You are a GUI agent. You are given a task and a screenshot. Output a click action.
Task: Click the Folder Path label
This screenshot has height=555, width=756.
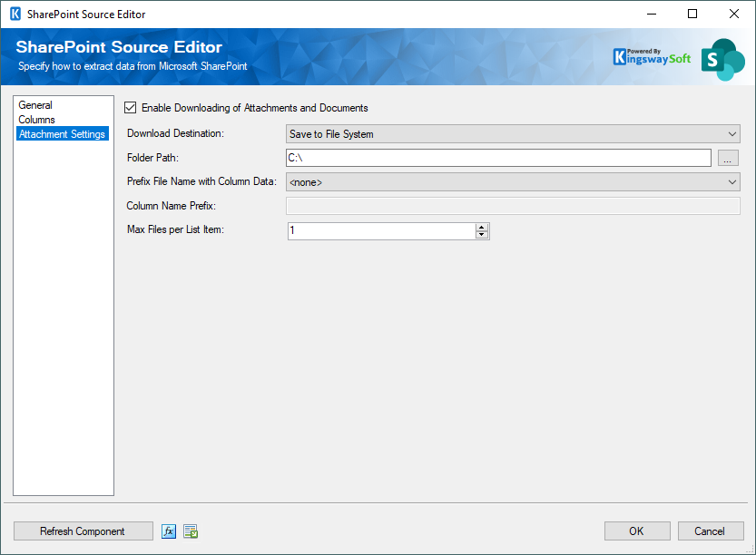[152, 158]
